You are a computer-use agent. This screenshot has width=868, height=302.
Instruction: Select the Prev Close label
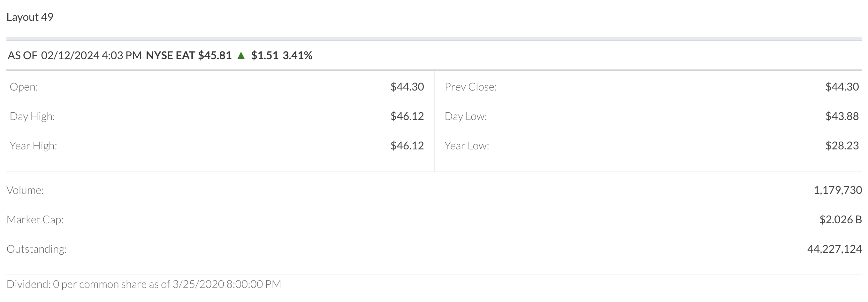click(x=470, y=87)
